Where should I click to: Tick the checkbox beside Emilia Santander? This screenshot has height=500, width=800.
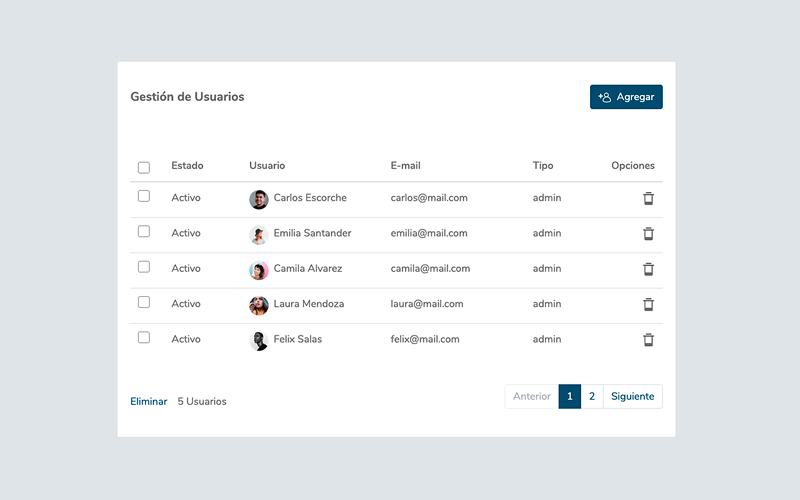(x=144, y=231)
